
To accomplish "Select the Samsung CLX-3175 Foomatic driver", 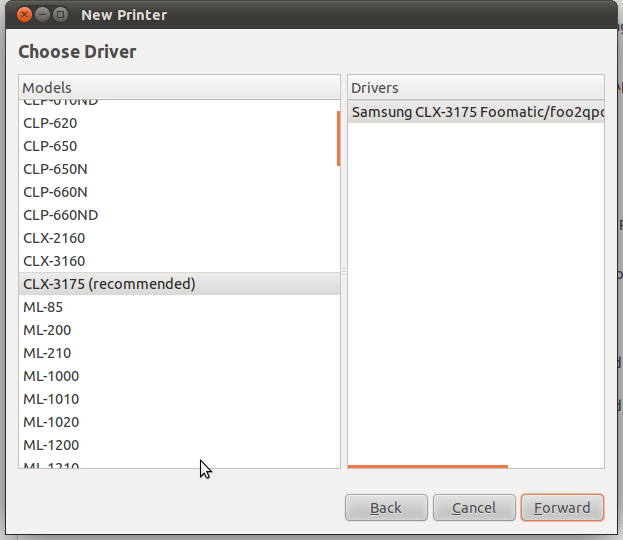I will (x=476, y=112).
